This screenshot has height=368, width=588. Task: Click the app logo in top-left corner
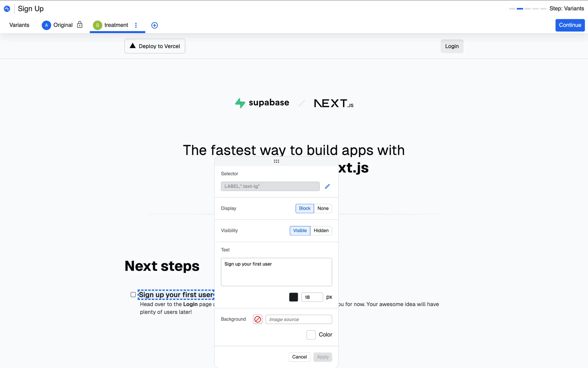[7, 9]
